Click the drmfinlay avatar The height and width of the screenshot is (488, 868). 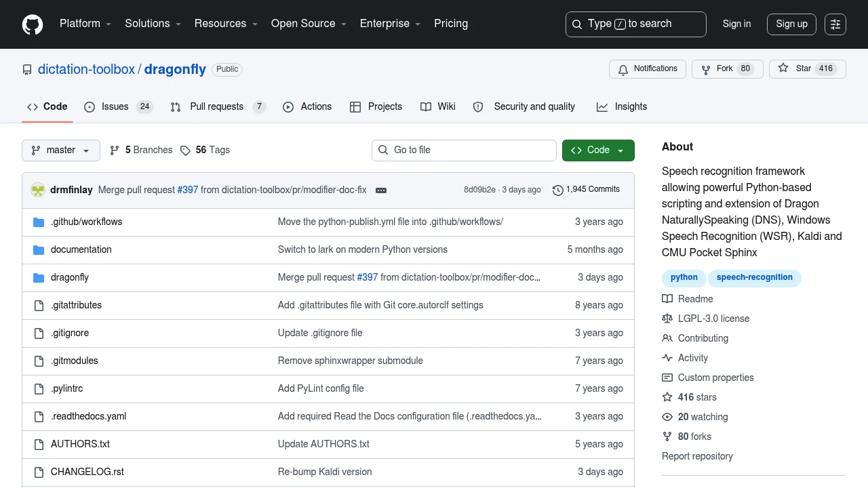click(38, 190)
